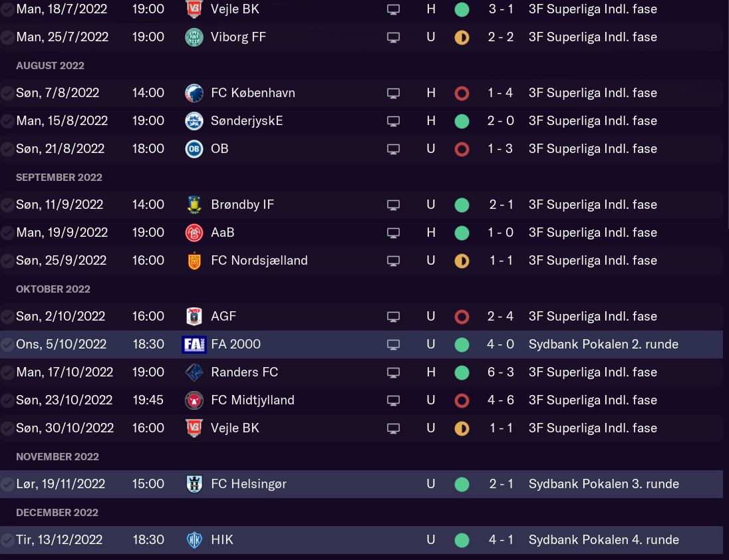
Task: Click the FA 2000 club logo
Action: pos(194,345)
